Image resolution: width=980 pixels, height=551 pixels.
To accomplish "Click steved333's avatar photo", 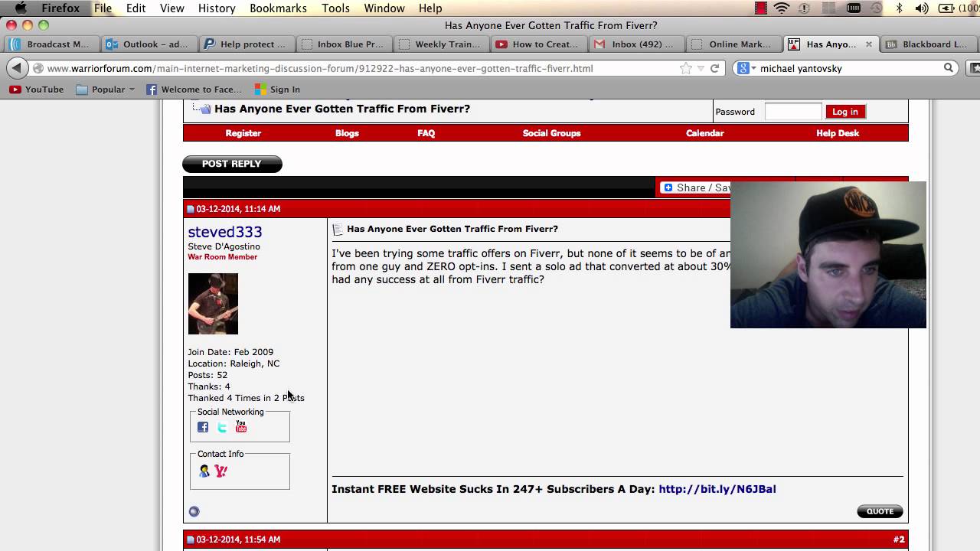I will pos(213,304).
